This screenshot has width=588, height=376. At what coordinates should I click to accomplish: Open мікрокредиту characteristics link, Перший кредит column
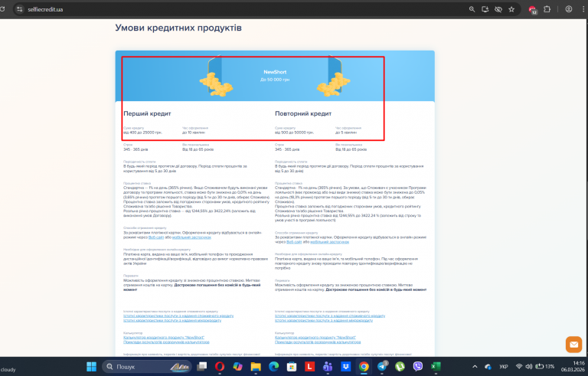click(x=172, y=320)
